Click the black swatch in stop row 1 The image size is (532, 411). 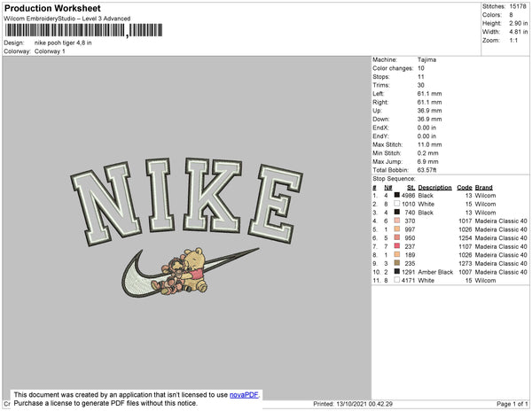396,195
